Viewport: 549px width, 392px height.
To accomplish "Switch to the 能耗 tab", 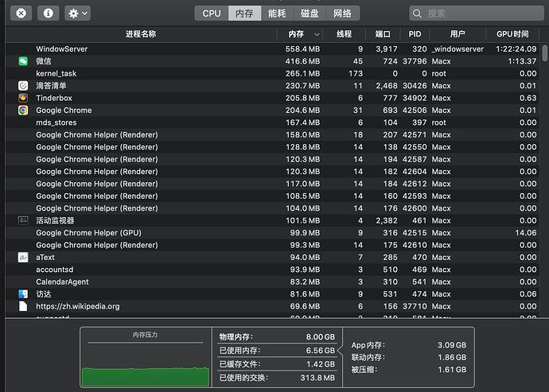I will (x=277, y=14).
